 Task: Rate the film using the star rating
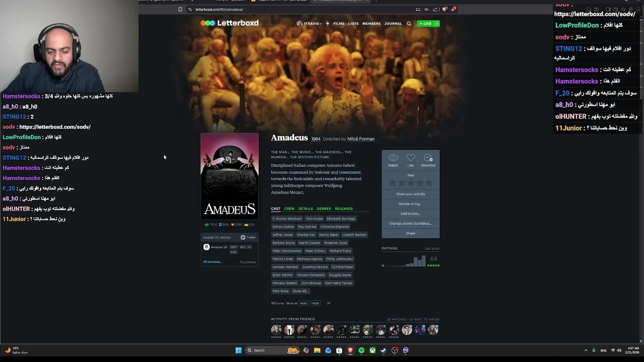click(x=411, y=183)
